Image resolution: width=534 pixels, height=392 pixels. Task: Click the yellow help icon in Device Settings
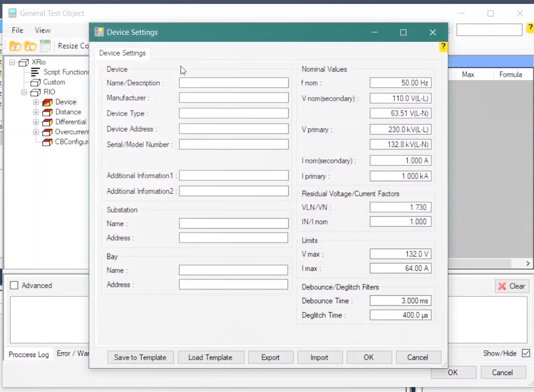coord(443,47)
